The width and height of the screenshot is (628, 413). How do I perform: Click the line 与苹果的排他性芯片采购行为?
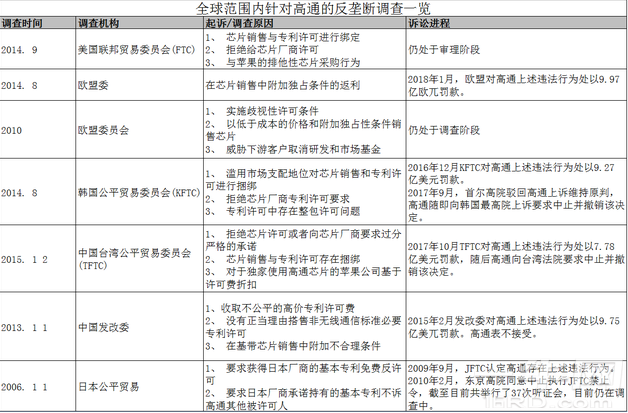(283, 62)
